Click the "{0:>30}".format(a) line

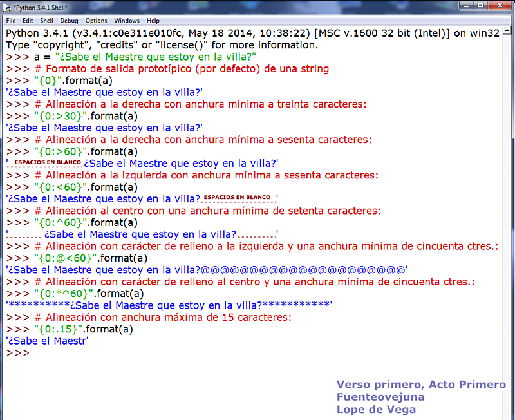pos(71,116)
